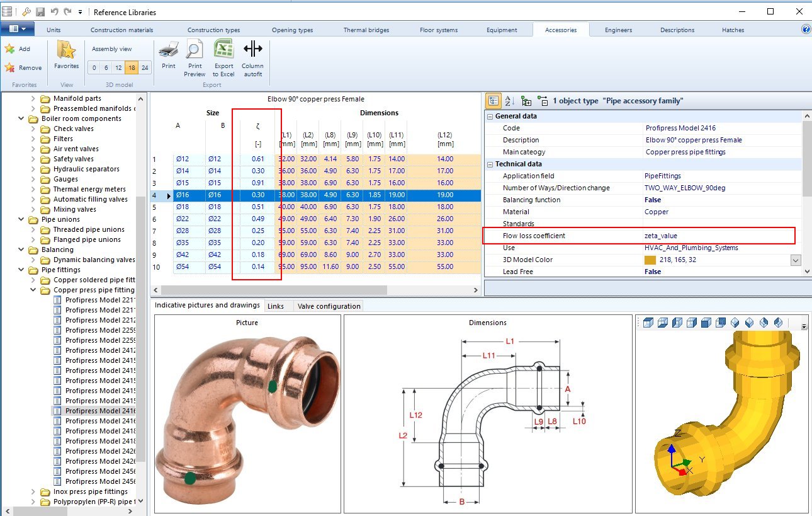Collapse the Technical data section
812x516 pixels.
tap(490, 164)
